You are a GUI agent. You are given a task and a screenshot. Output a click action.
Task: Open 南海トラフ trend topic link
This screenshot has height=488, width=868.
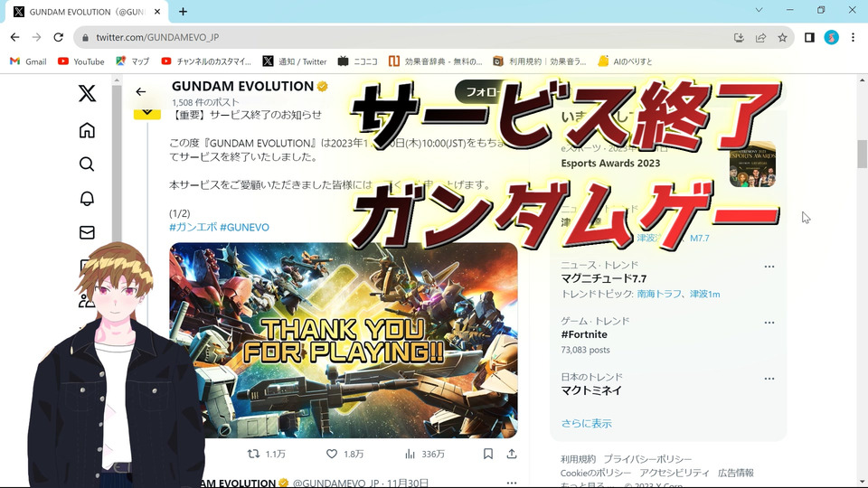[x=659, y=294]
